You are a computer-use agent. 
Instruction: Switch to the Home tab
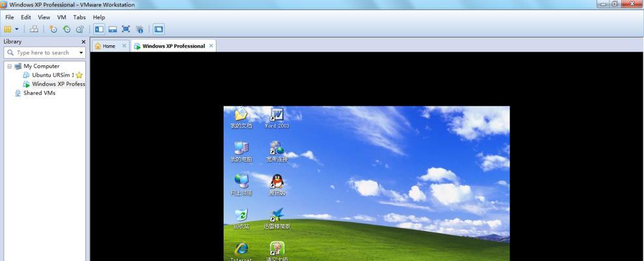coord(109,46)
